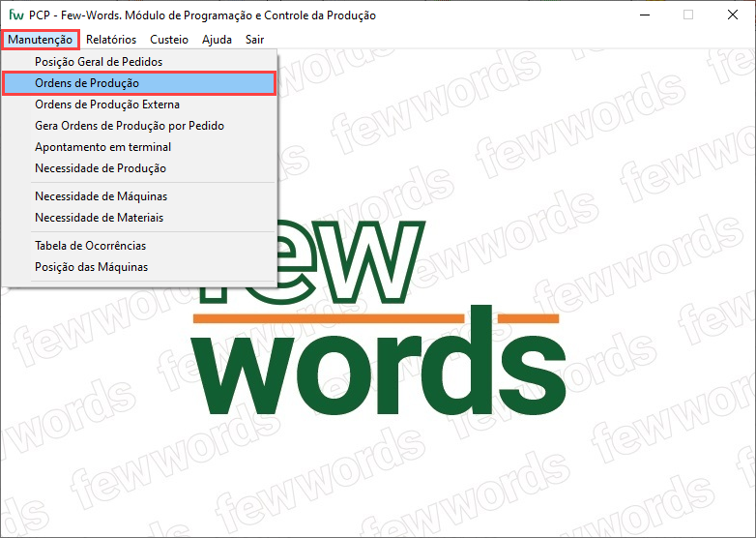Viewport: 756px width, 538px height.
Task: Select Posição das Máquinas
Action: (x=139, y=267)
